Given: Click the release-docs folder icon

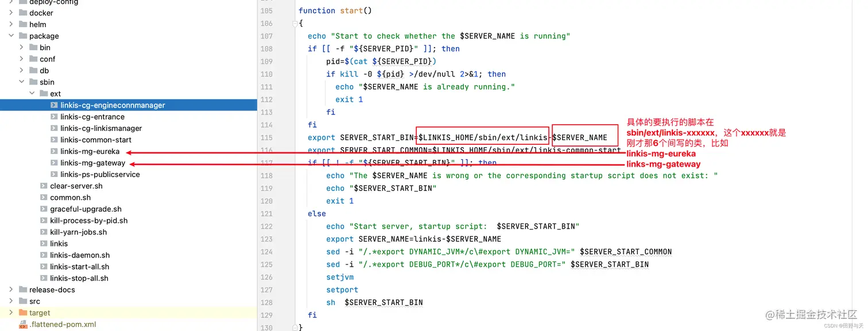Looking at the screenshot, I should point(23,290).
